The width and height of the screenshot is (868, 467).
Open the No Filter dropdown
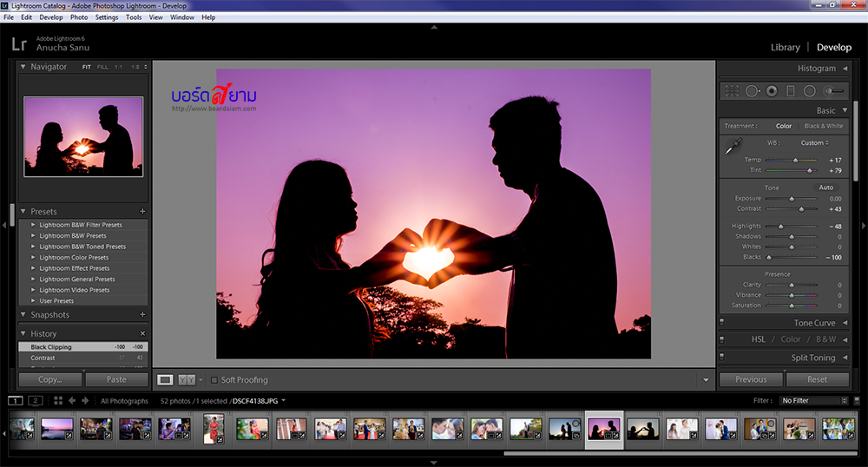coord(813,401)
